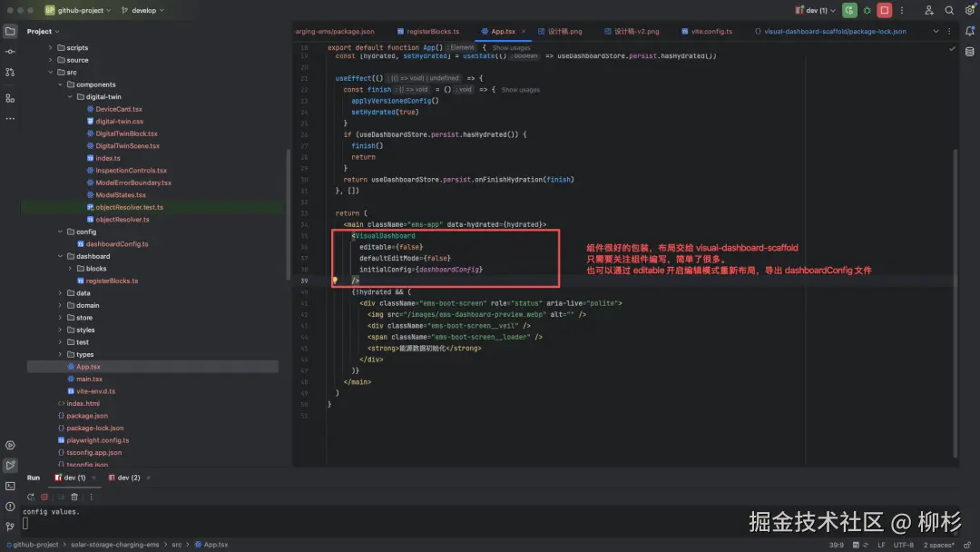Open more run actions menu
Screen dimensions: 980x552
pyautogui.click(x=901, y=10)
